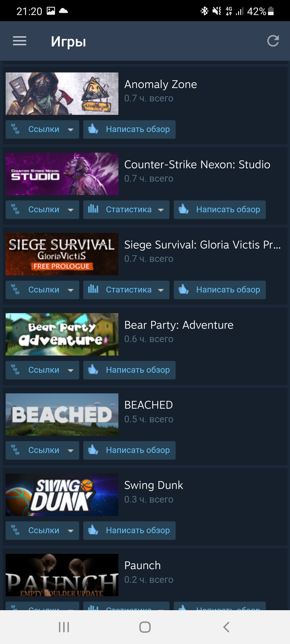The image size is (290, 644).
Task: Open Counter-Strike Nexon: Studio banner image
Action: tap(62, 174)
